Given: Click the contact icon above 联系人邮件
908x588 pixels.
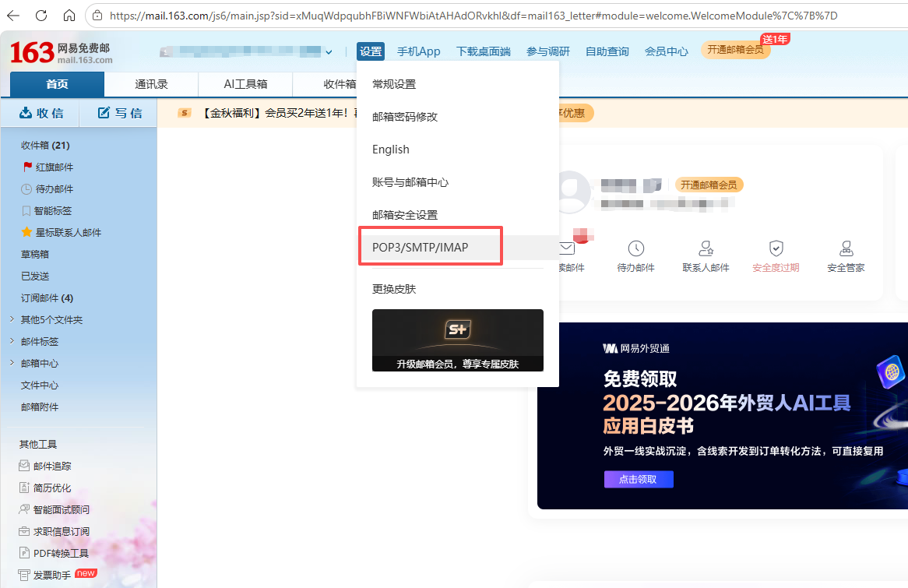Looking at the screenshot, I should 706,248.
